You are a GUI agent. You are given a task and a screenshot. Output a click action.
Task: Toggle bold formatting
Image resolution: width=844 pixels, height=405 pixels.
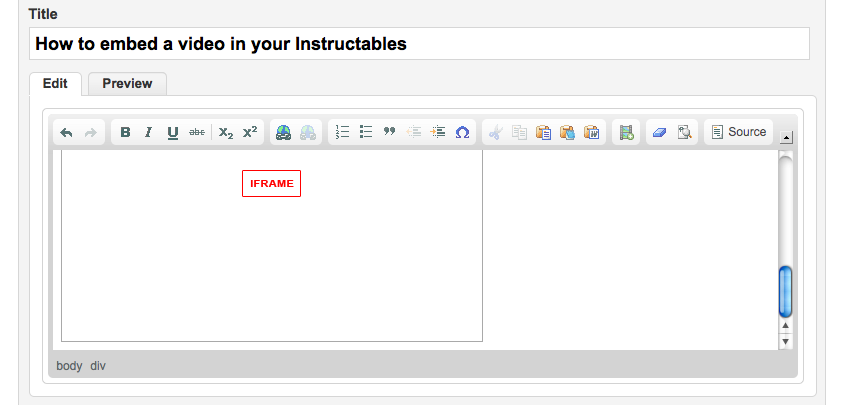[125, 132]
